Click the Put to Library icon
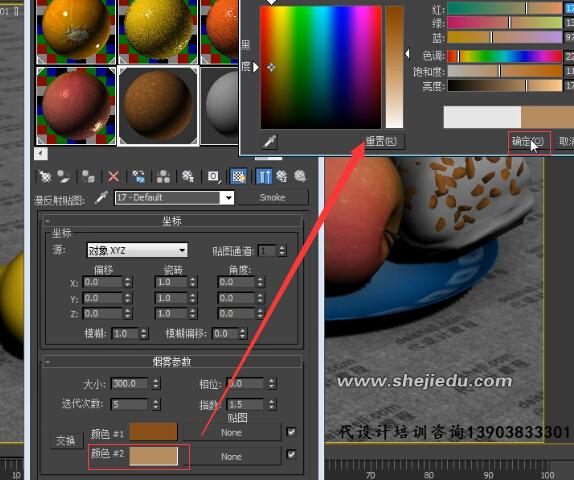Image resolution: width=574 pixels, height=480 pixels. [188, 176]
